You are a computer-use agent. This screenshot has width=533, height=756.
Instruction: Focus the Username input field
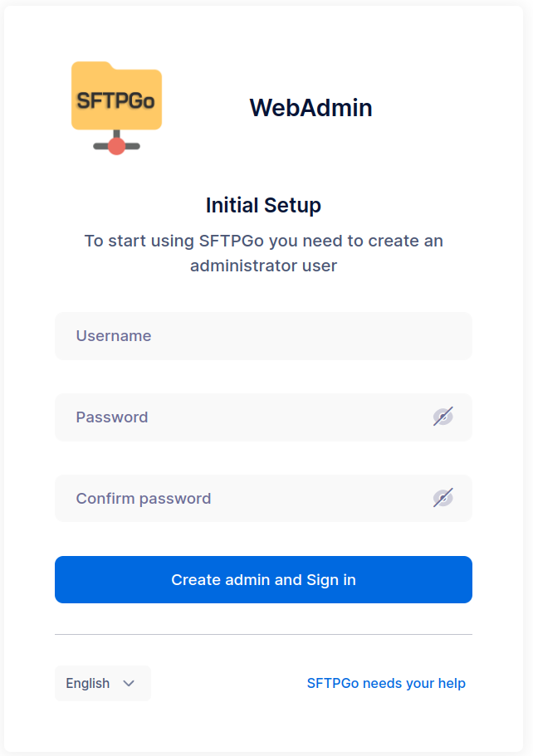[x=263, y=336]
